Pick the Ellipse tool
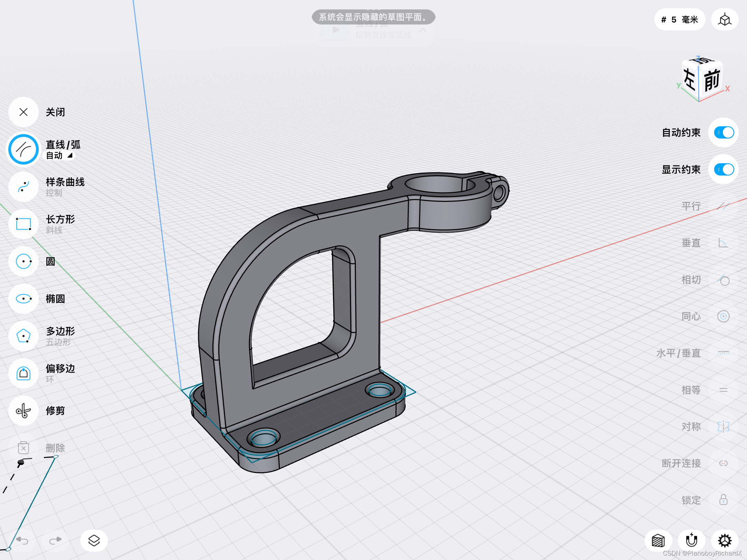Viewport: 747px width, 560px height. tap(24, 299)
